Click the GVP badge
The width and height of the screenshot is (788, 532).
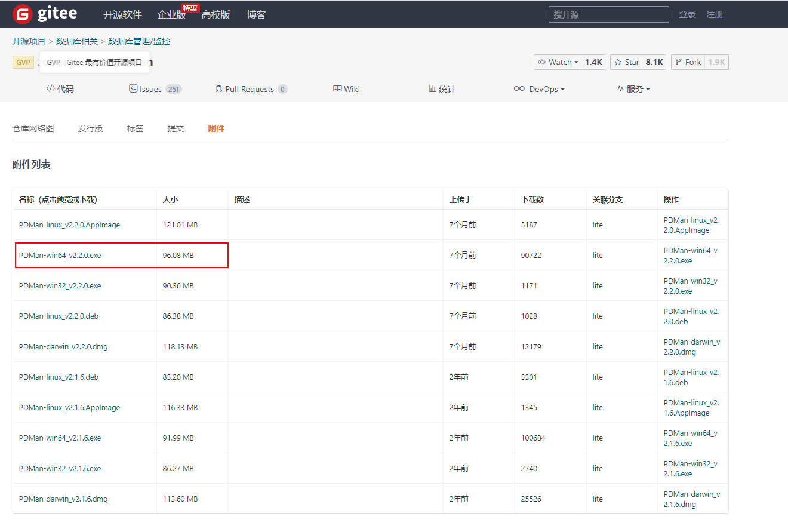(x=23, y=61)
